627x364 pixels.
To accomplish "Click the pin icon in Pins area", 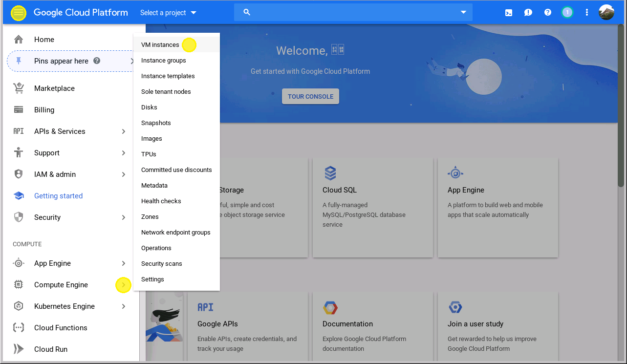I will click(x=19, y=61).
